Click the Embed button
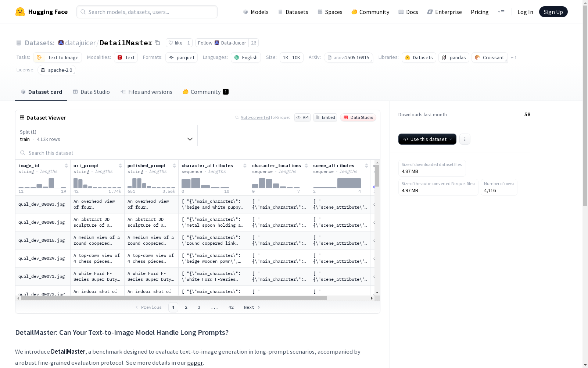The height and width of the screenshot is (368, 588). (325, 117)
